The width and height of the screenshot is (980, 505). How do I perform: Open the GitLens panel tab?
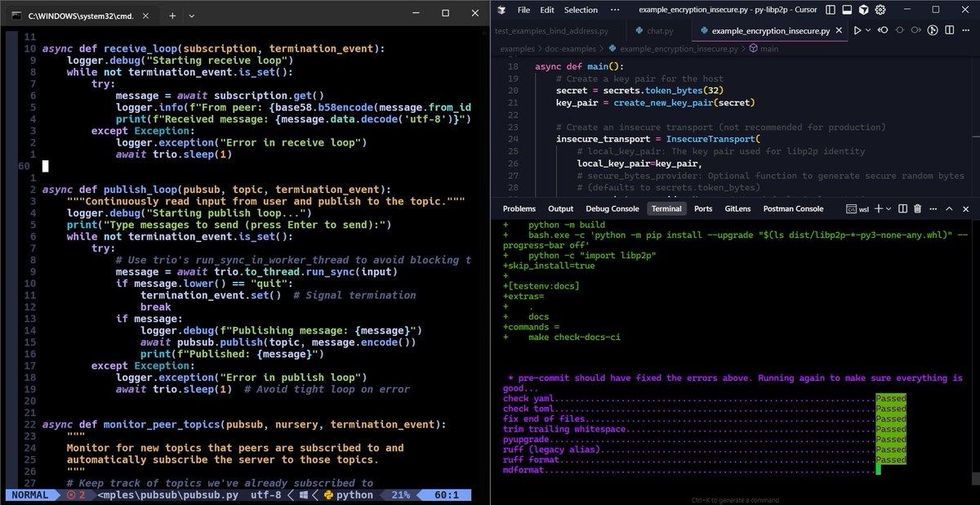(x=737, y=208)
